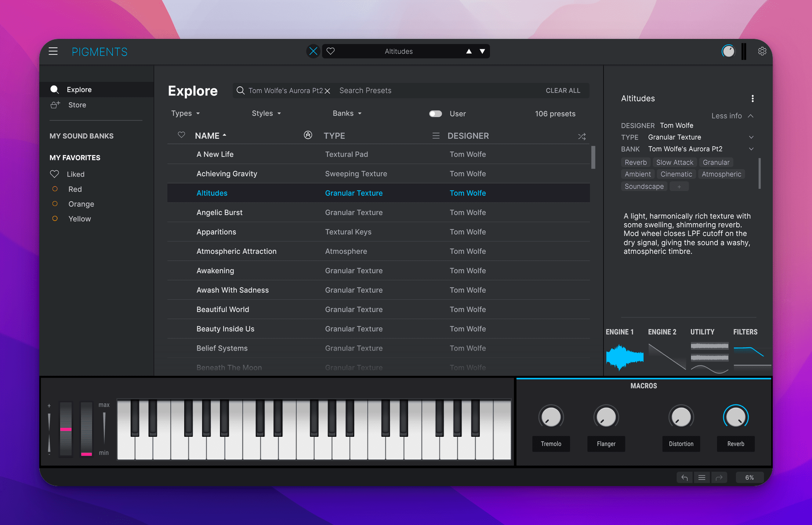Click the Tremolo macro knob

551,417
